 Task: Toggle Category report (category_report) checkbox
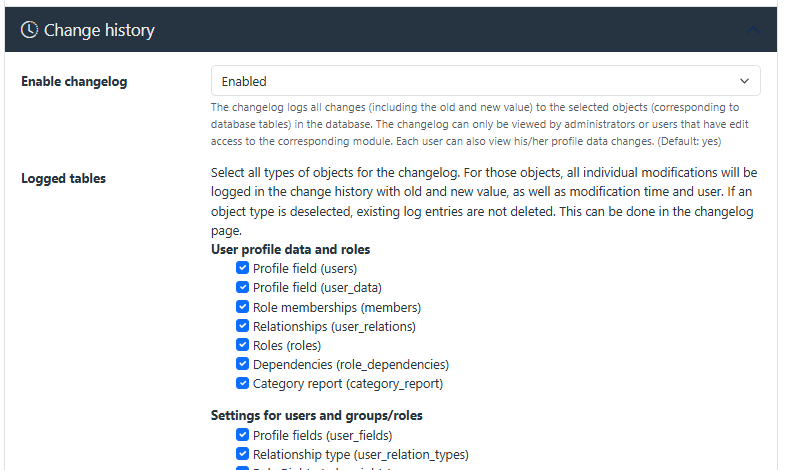pos(242,383)
